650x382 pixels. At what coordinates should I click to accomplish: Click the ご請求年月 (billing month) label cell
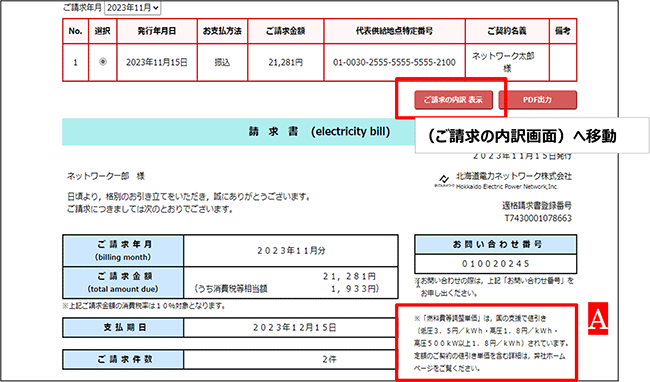(123, 251)
